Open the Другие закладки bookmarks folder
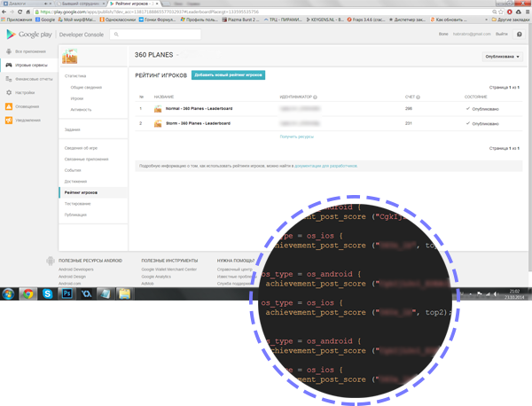 [511, 20]
